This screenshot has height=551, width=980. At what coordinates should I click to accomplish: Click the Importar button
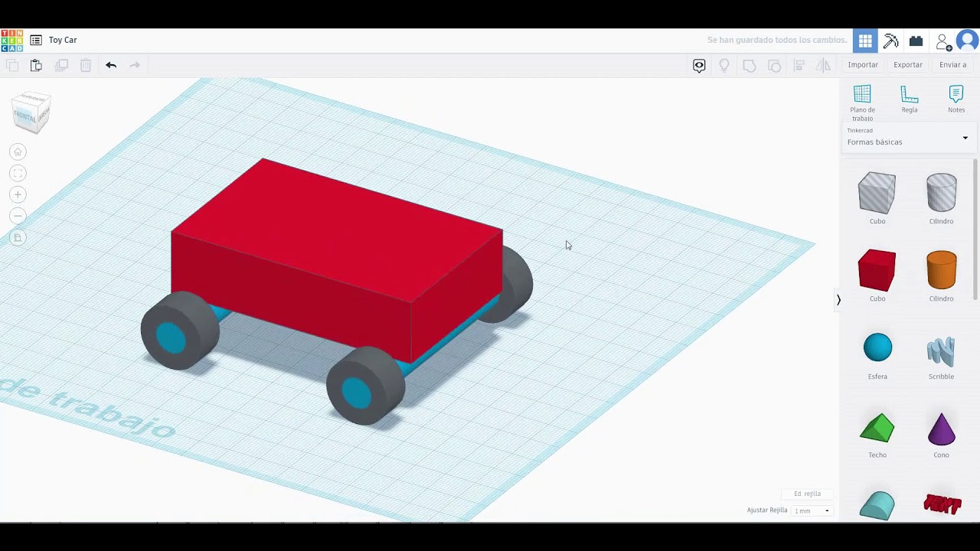coord(863,65)
